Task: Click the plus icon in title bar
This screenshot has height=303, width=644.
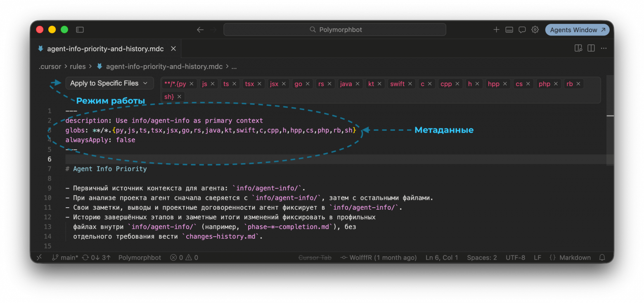Action: [x=496, y=30]
